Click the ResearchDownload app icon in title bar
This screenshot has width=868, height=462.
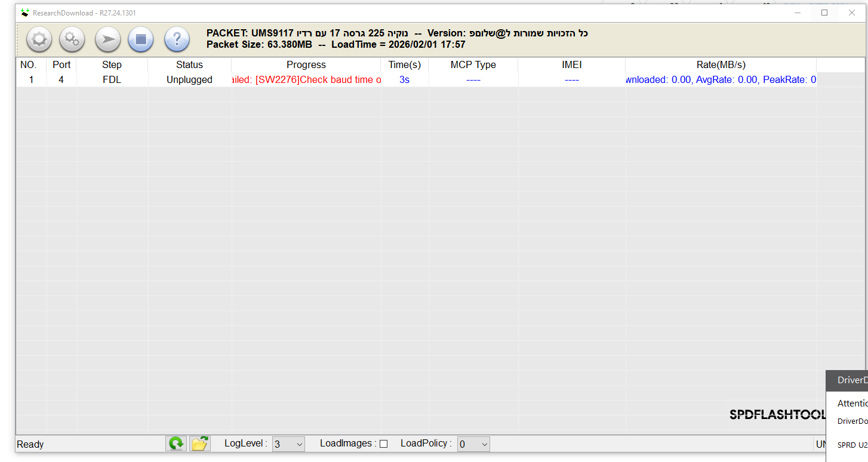24,13
